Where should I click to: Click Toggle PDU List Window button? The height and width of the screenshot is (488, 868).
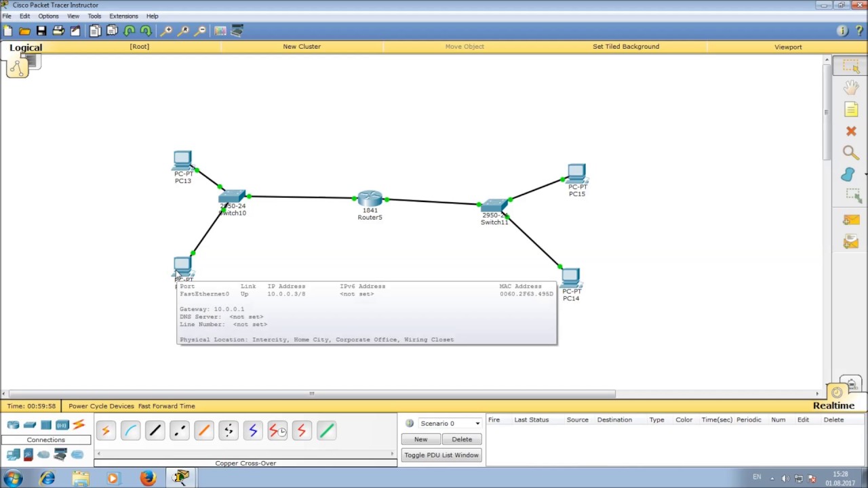[441, 455]
